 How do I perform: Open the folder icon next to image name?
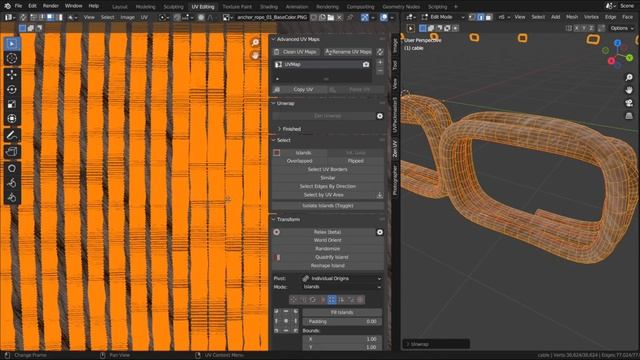click(x=331, y=18)
